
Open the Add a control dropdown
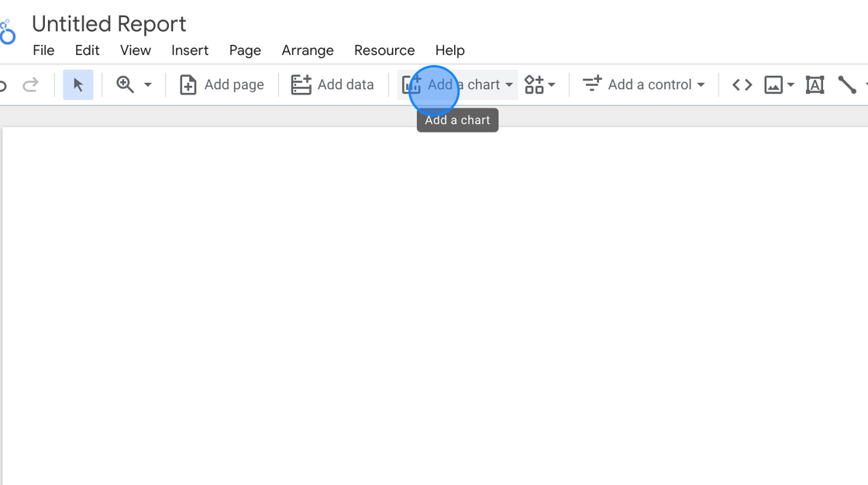click(x=643, y=84)
